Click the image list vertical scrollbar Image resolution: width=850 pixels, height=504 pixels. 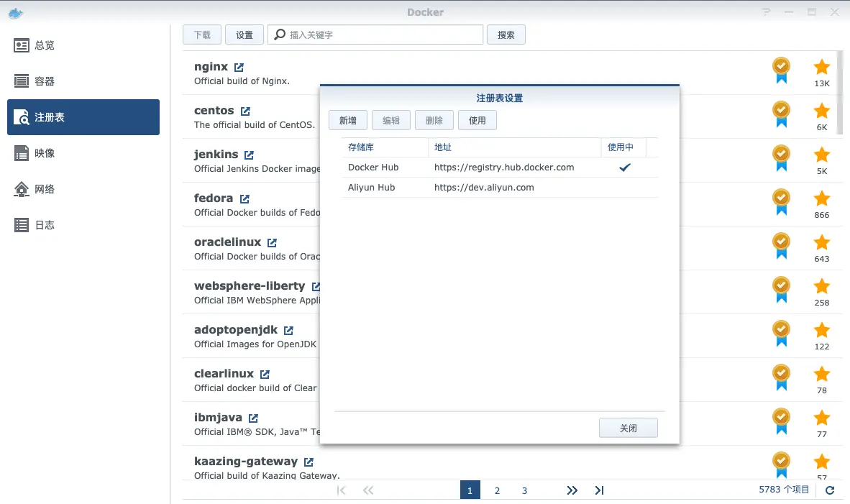pos(840,93)
